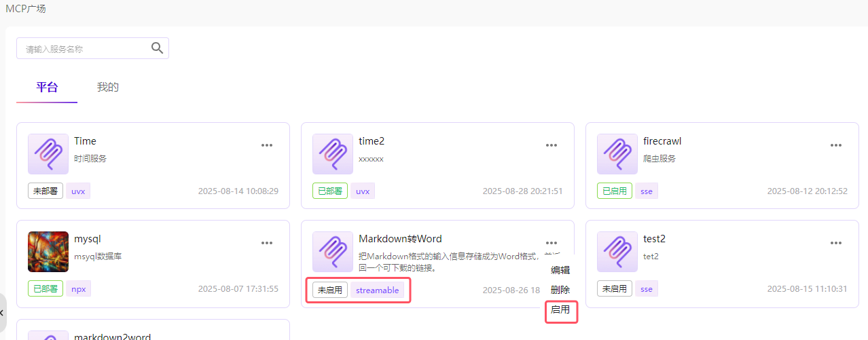Open the three-dot menu on mysql card

(x=267, y=243)
